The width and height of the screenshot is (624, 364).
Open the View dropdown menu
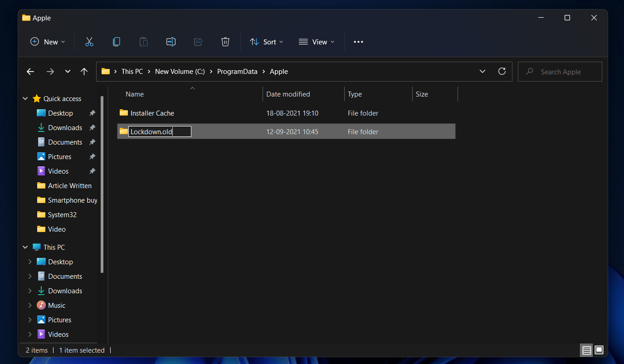click(317, 42)
